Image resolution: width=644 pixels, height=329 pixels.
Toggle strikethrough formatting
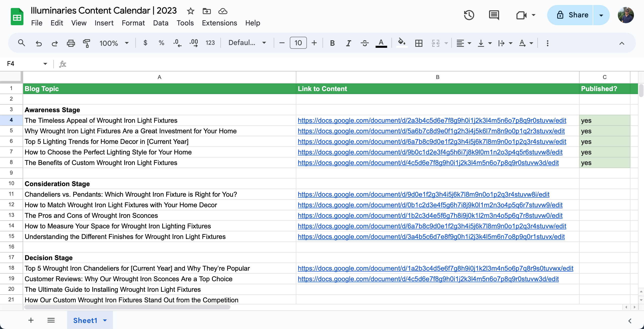click(x=365, y=43)
